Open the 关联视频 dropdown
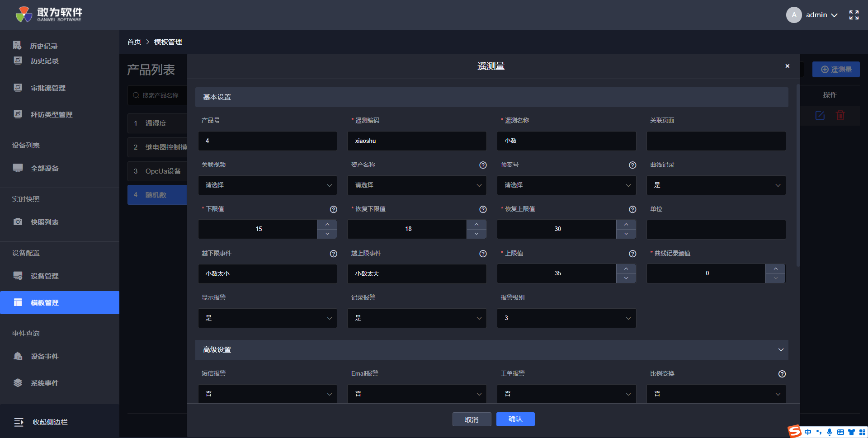Screen dimensions: 868x438 [x=267, y=185]
